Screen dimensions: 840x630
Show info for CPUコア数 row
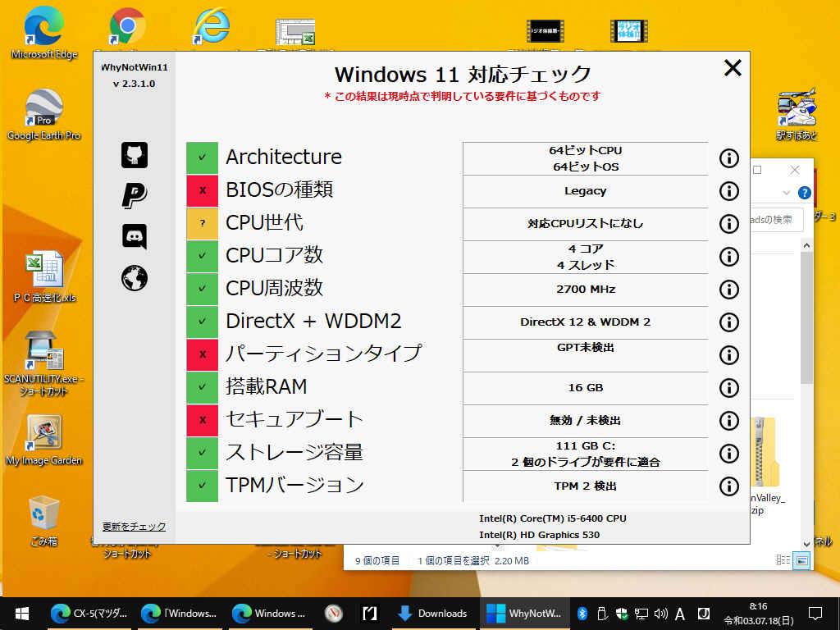pyautogui.click(x=728, y=257)
